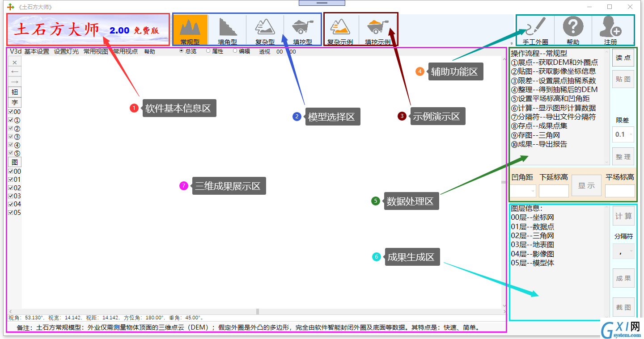Open the 凹角距 combo box
Viewport: 644px width, 339px height.
(x=523, y=190)
